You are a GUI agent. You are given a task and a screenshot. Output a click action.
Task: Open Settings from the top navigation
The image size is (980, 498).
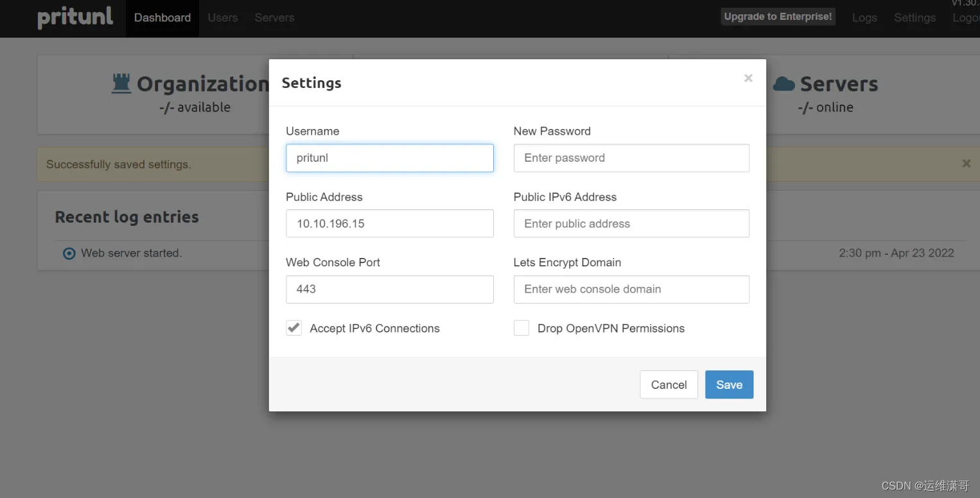click(x=914, y=18)
